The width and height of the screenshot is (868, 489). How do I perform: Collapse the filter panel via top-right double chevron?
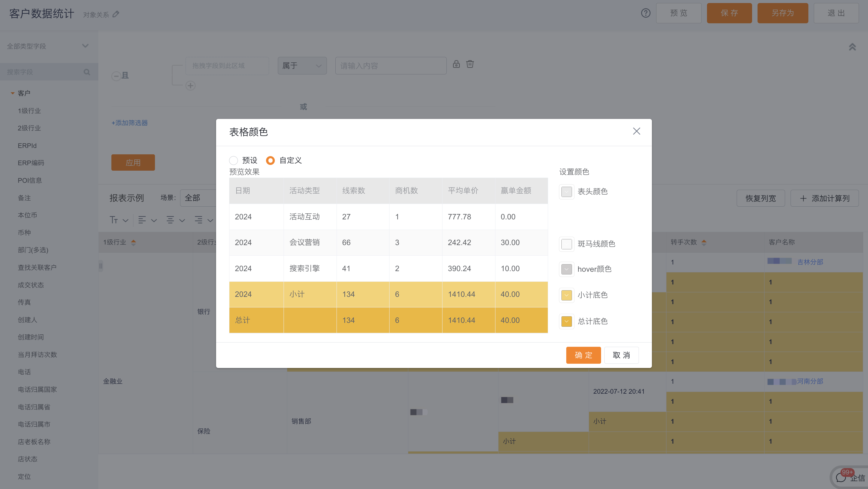853,47
